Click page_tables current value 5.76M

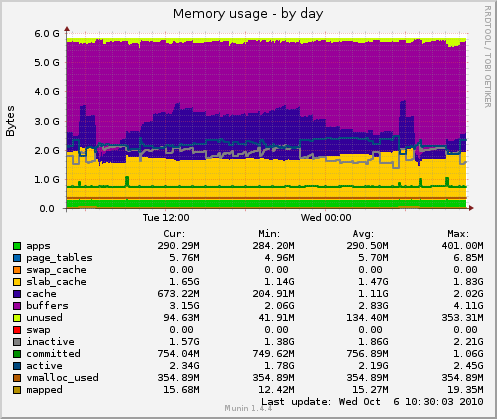(x=184, y=258)
